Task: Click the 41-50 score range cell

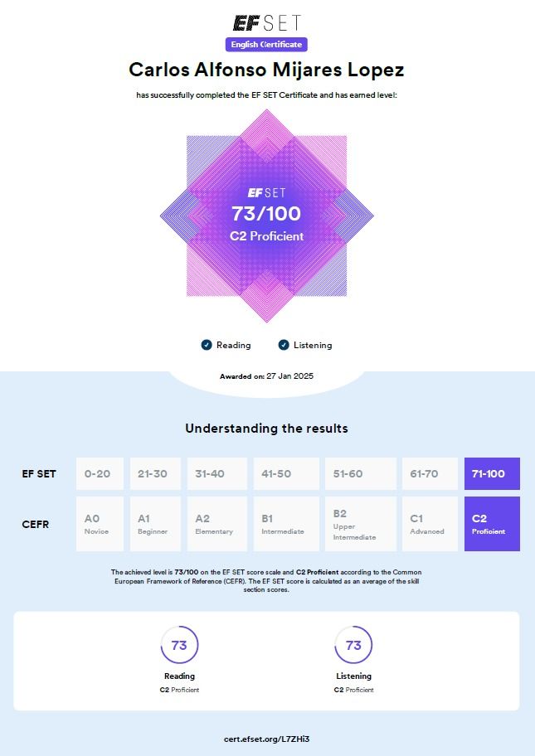Action: 286,473
